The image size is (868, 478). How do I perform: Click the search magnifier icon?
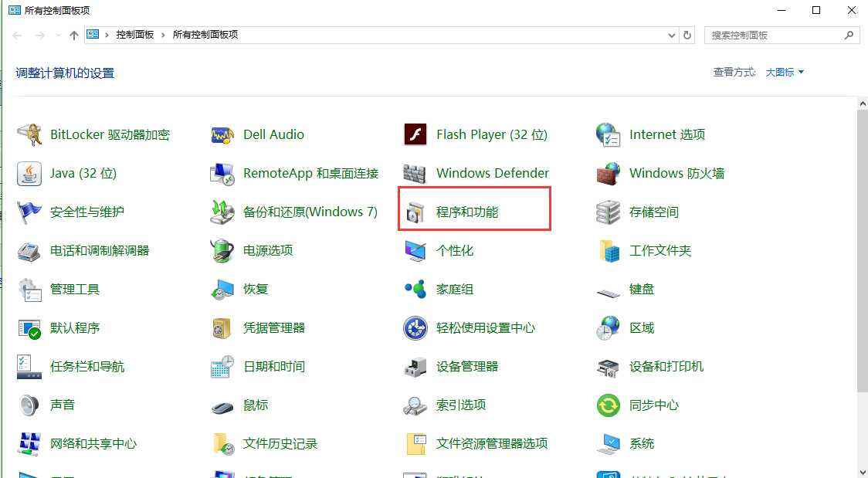click(x=849, y=35)
